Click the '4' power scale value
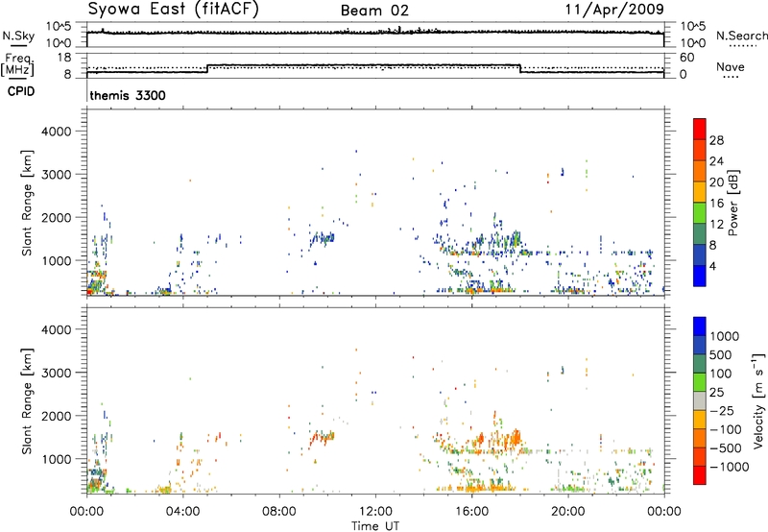Screen dimensions: 768x532 [712, 266]
